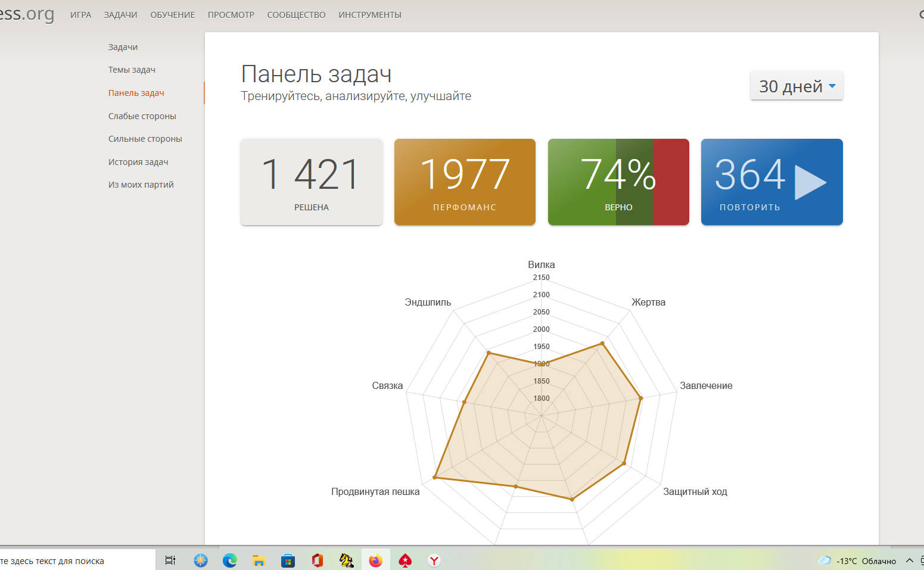Open Темы задач in the sidebar
Screen dimensions: 924x570
click(132, 70)
